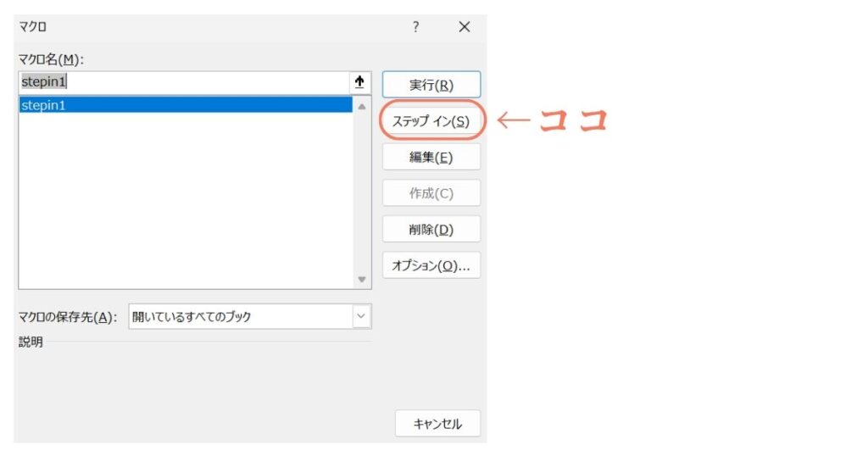The image size is (868, 456).
Task: Click into the マクロ名 text field
Action: [182, 82]
